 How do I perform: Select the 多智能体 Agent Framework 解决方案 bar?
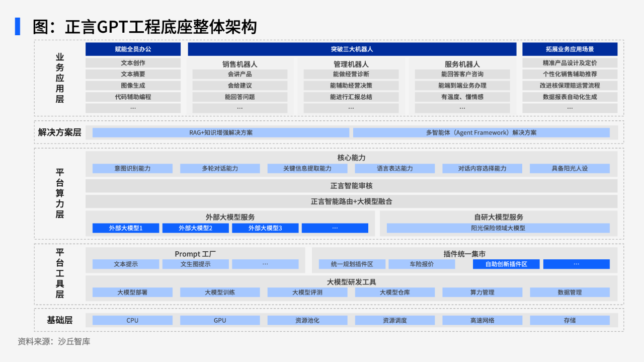pyautogui.click(x=481, y=133)
